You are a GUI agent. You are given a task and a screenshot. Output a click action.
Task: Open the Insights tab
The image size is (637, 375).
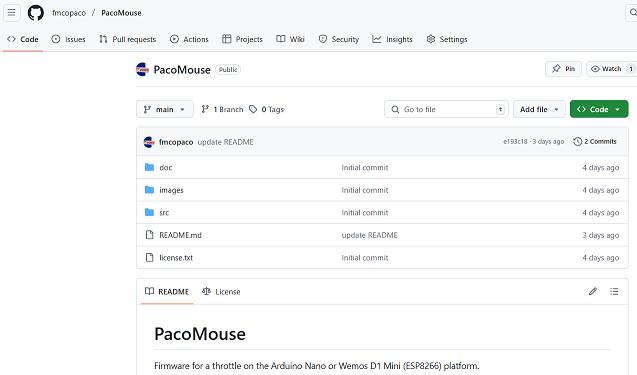(x=392, y=39)
